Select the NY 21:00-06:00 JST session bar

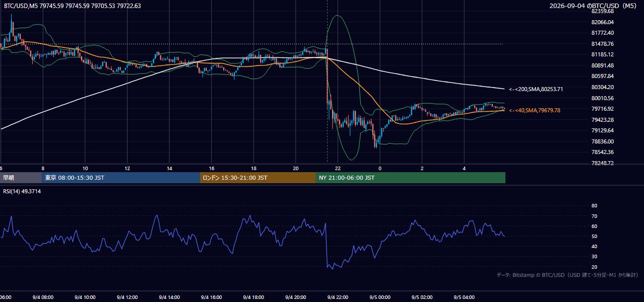[x=411, y=178]
